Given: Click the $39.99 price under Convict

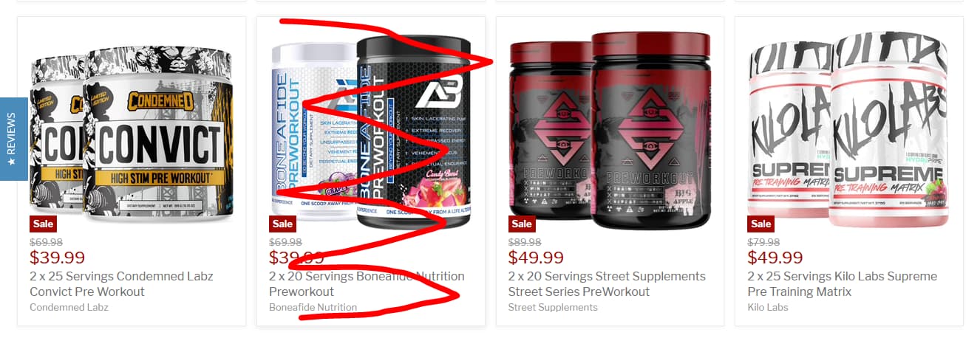Looking at the screenshot, I should click(57, 258).
